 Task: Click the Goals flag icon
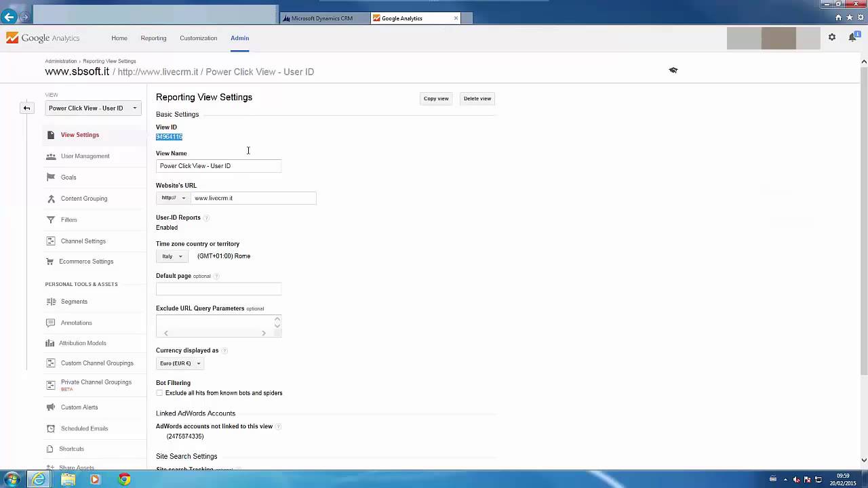pos(51,177)
